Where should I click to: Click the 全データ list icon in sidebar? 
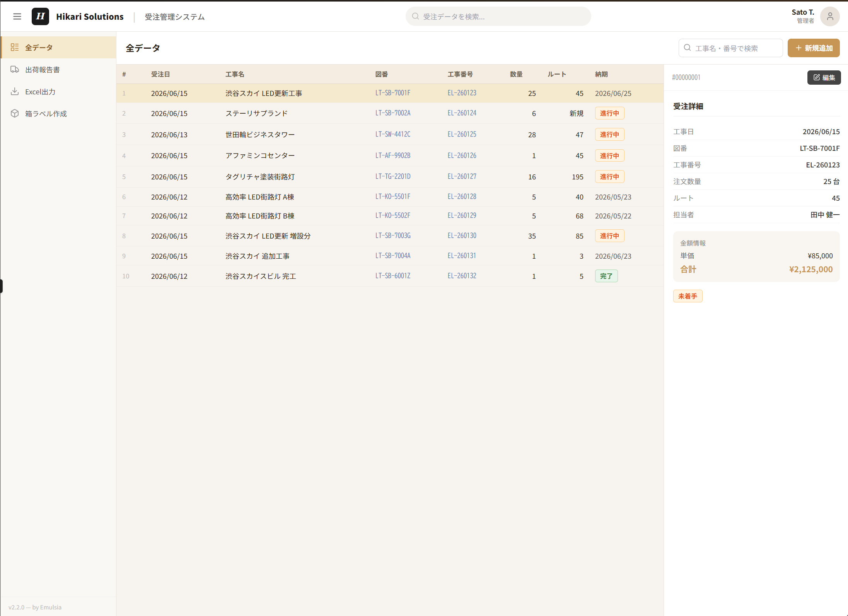pos(15,48)
